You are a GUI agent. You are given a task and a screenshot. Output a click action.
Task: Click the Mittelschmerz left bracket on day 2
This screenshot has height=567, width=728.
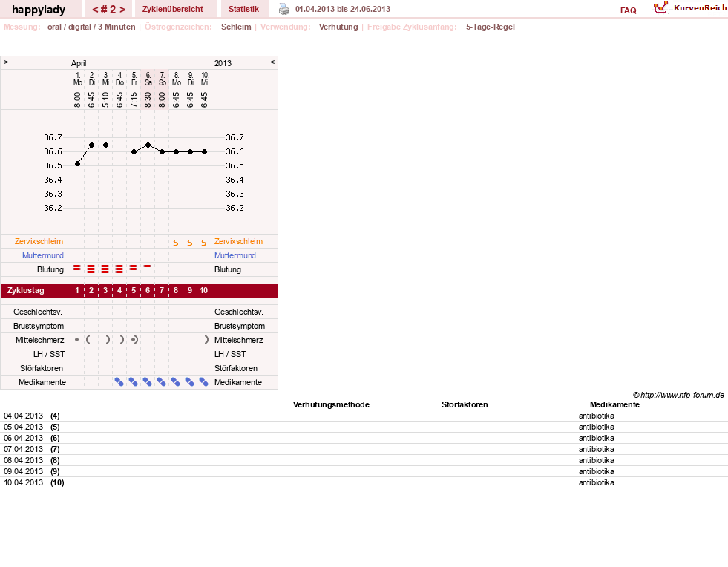click(88, 340)
